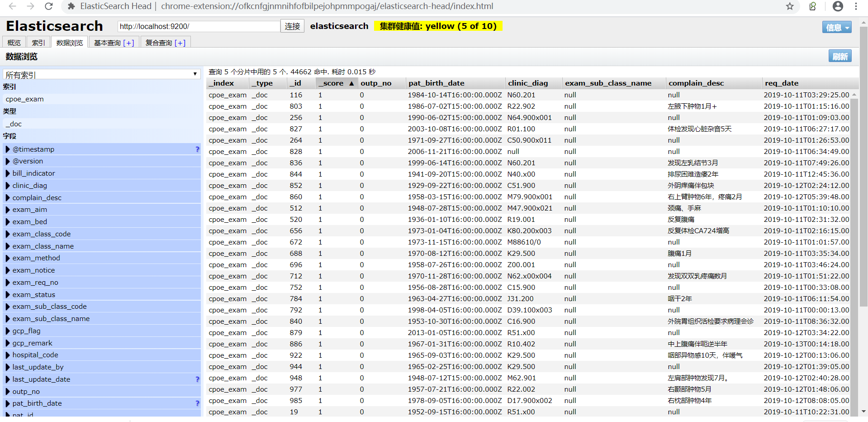868x422 pixels.
Task: Click question mark beside @timestamp field
Action: point(197,149)
